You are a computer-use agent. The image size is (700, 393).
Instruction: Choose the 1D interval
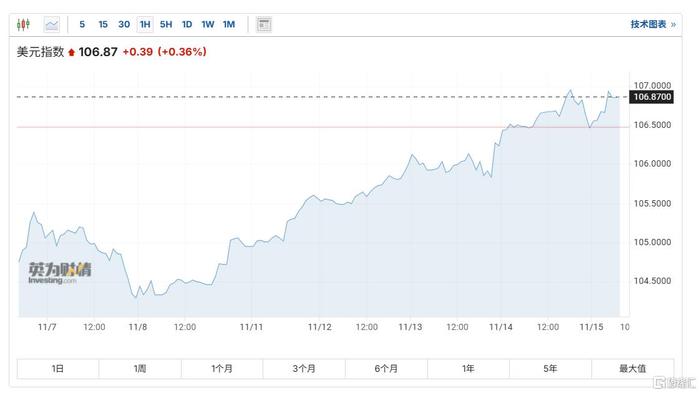pyautogui.click(x=187, y=24)
